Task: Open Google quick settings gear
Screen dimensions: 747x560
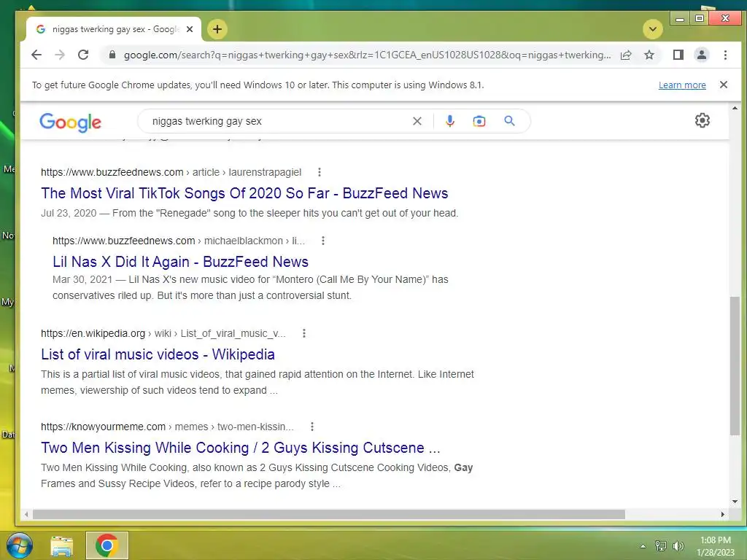Action: click(702, 120)
